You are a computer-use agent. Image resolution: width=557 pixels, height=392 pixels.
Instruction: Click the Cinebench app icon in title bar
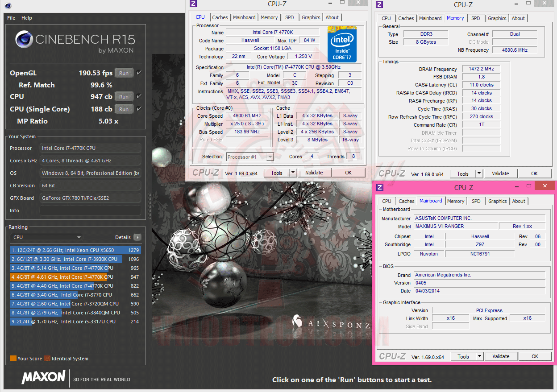tap(8, 6)
